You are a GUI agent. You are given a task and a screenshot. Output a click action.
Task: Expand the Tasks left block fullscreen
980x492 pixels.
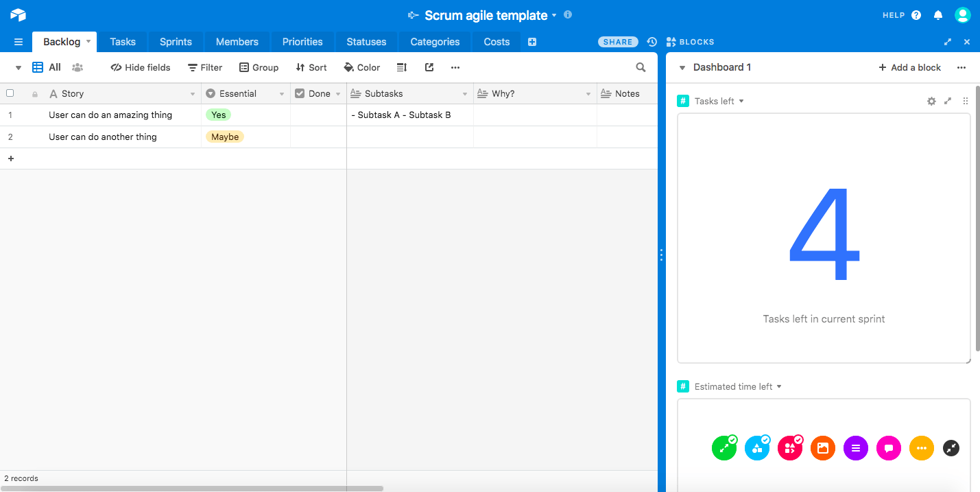948,101
